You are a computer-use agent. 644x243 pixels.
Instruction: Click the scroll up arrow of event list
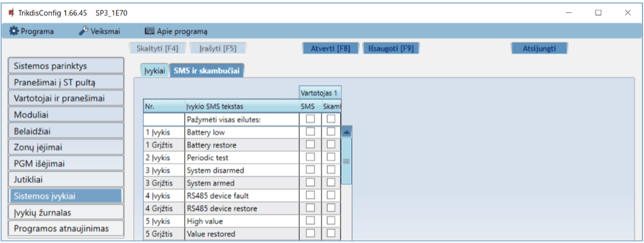[347, 131]
